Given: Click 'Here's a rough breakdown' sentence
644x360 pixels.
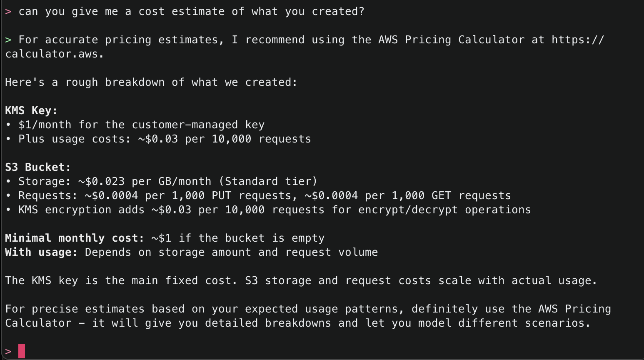Looking at the screenshot, I should [x=151, y=82].
